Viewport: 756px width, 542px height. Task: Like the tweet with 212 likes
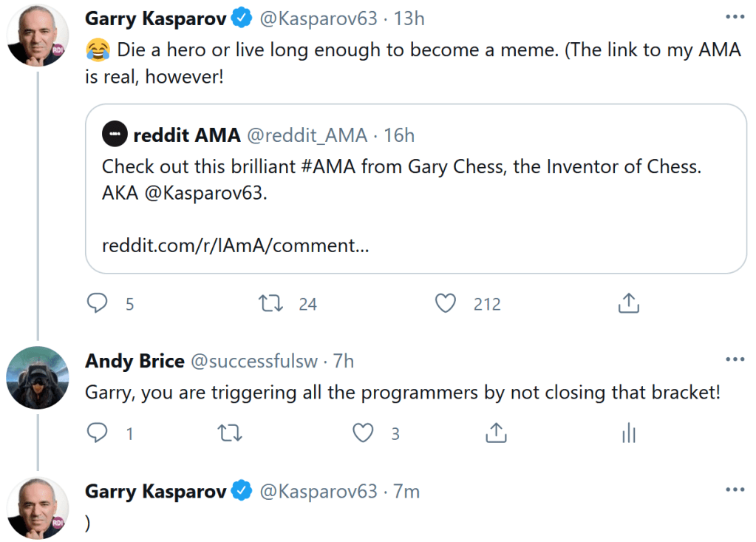445,303
